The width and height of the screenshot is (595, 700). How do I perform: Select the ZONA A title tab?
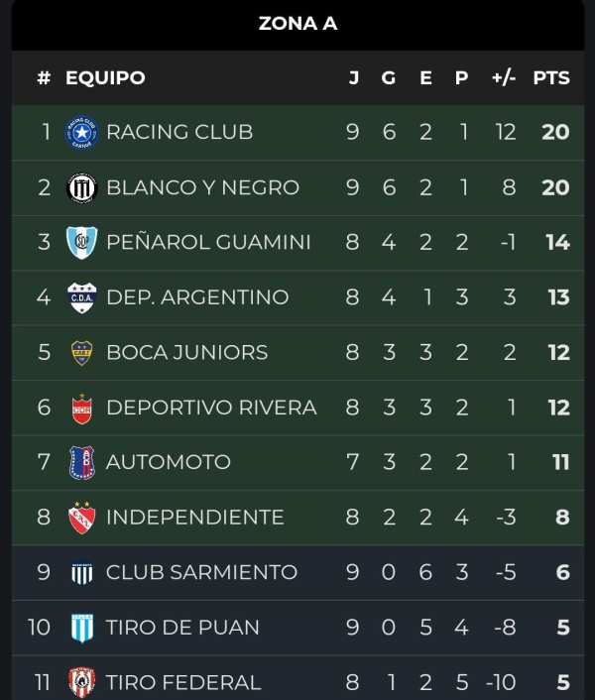[297, 24]
